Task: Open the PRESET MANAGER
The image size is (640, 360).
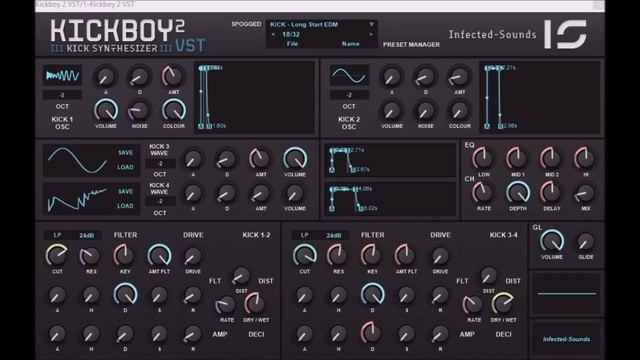Action: [x=411, y=44]
